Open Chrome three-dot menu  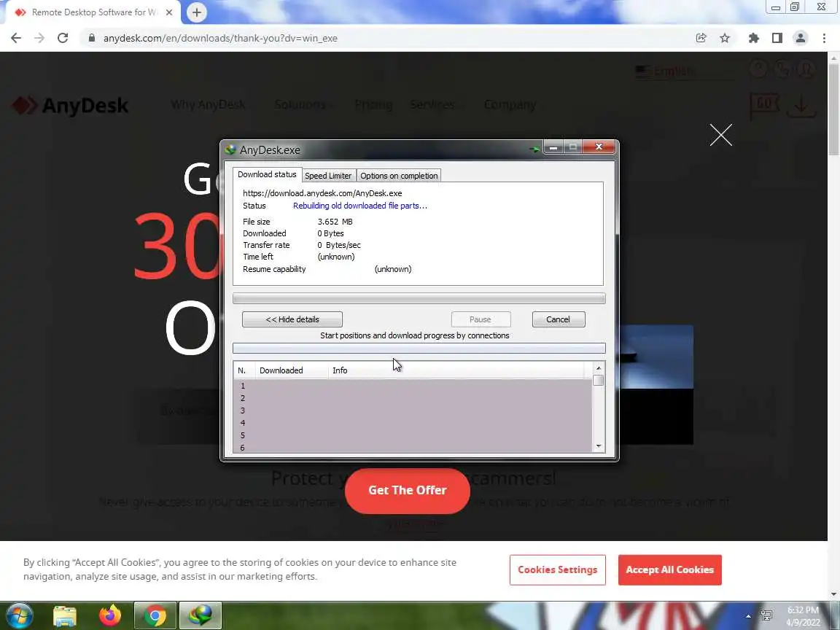click(x=824, y=38)
